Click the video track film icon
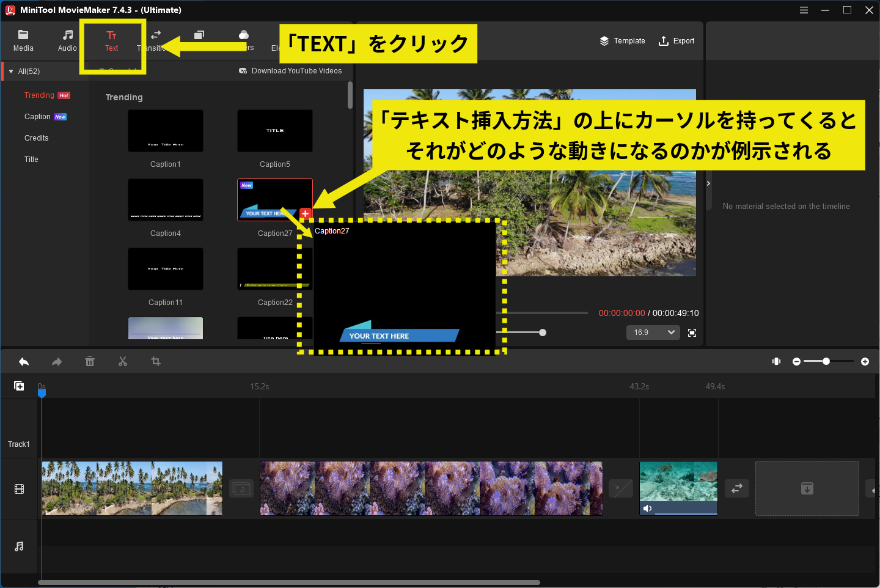Image resolution: width=880 pixels, height=588 pixels. 19,489
